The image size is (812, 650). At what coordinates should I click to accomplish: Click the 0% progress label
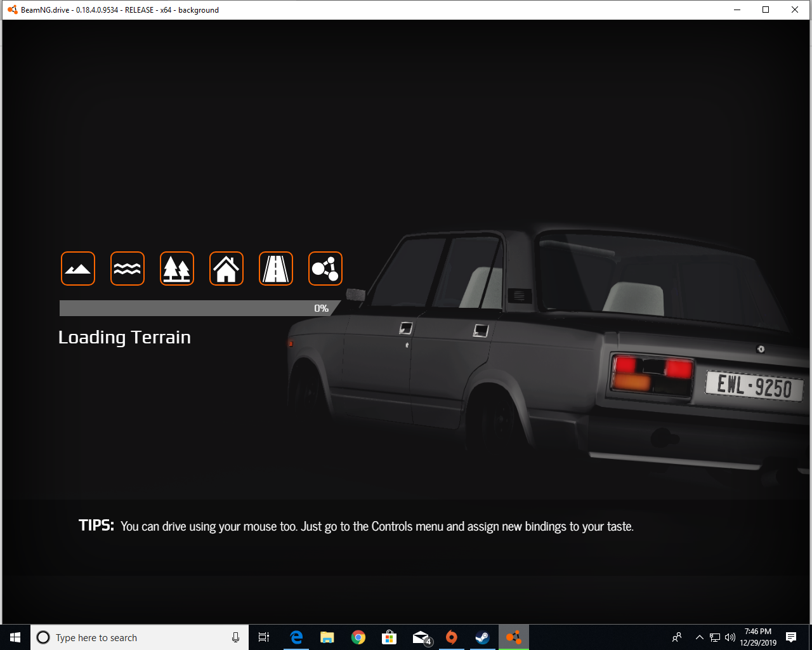(322, 308)
